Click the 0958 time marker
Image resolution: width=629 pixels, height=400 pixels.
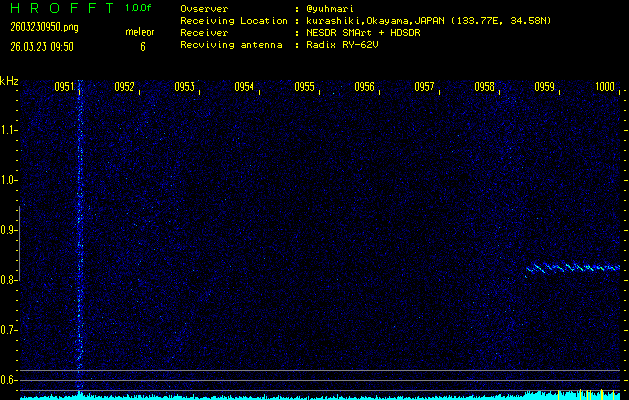click(484, 87)
